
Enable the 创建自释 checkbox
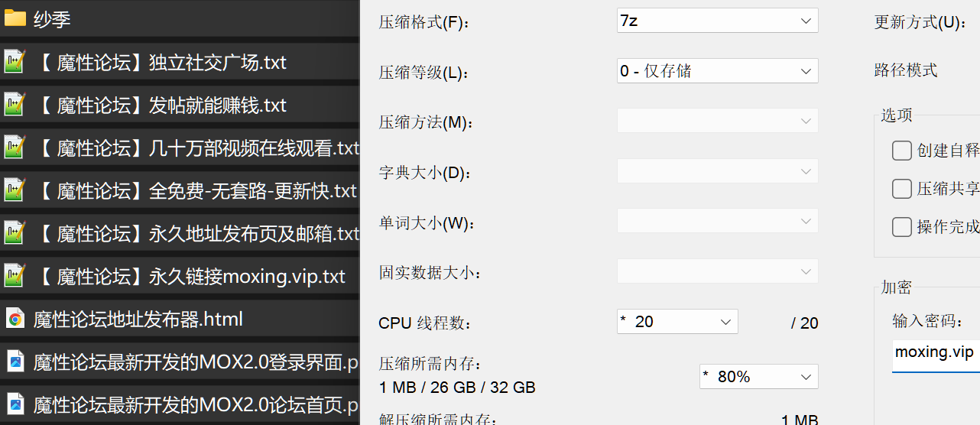pos(902,151)
